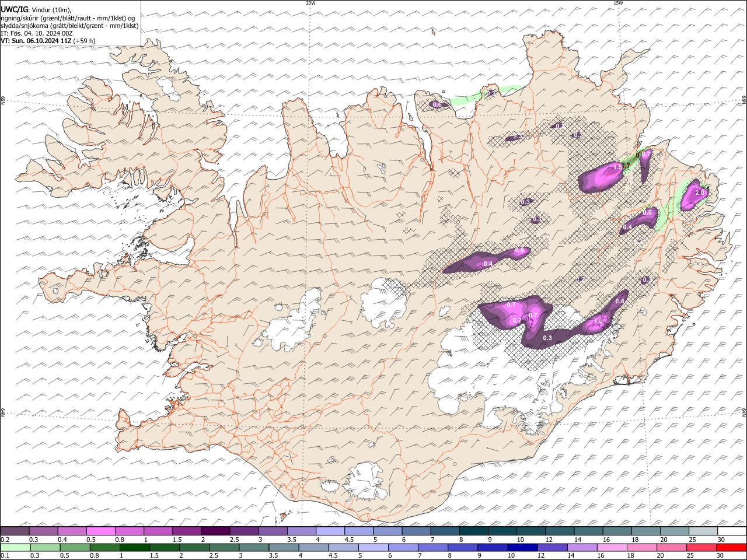
Task: Click the 1.5 label on the lower scale
Action: pos(154,555)
